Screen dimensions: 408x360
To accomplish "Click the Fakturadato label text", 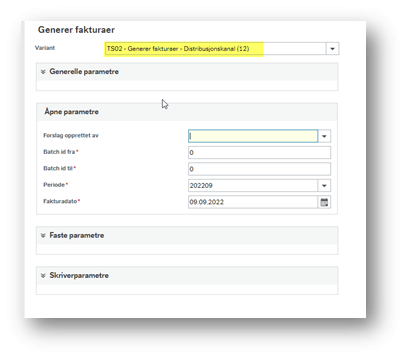I will tap(60, 201).
